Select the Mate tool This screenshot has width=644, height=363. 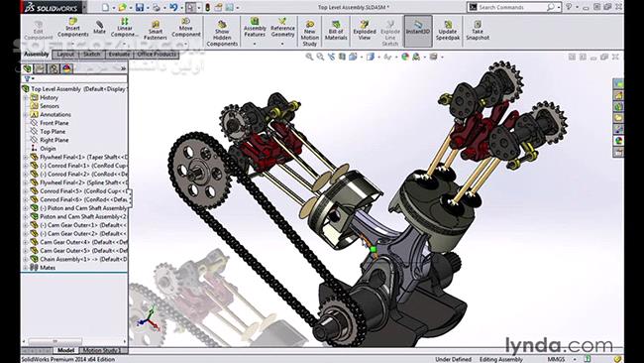pos(99,27)
